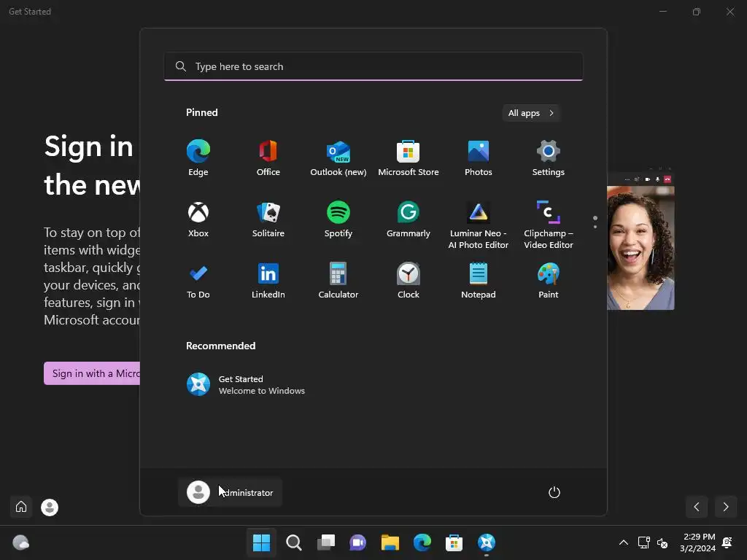Click the power button in Start menu

[x=554, y=492]
